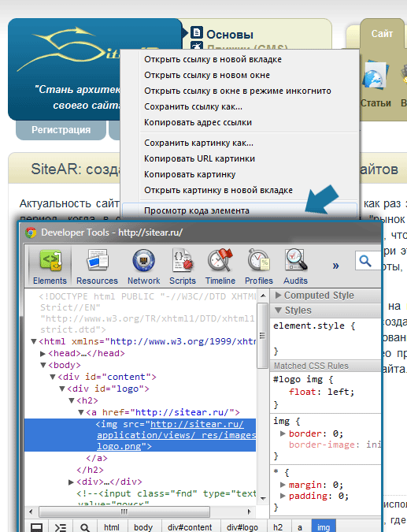407x532 pixels.
Task: Expand the head node in the DOM tree
Action: (43, 354)
